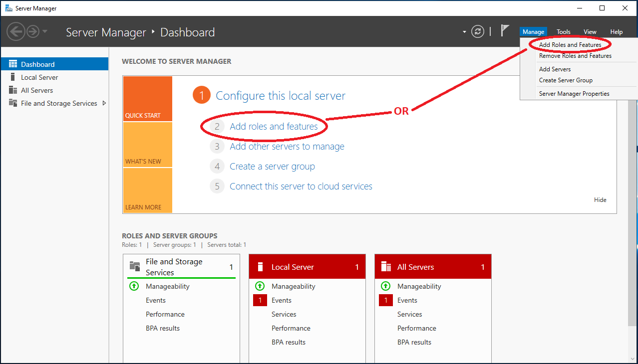Click the Back navigation arrow

pyautogui.click(x=16, y=32)
